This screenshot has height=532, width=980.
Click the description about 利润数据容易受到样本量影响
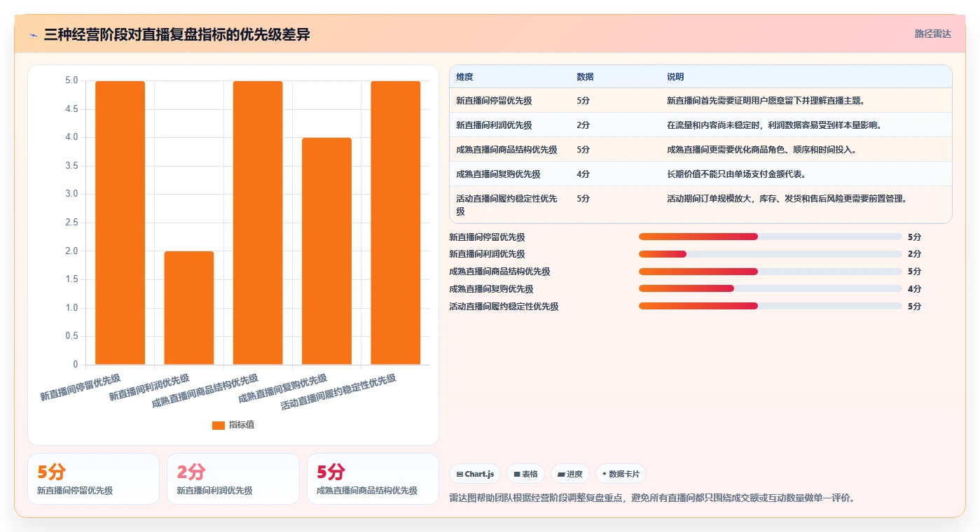click(774, 125)
